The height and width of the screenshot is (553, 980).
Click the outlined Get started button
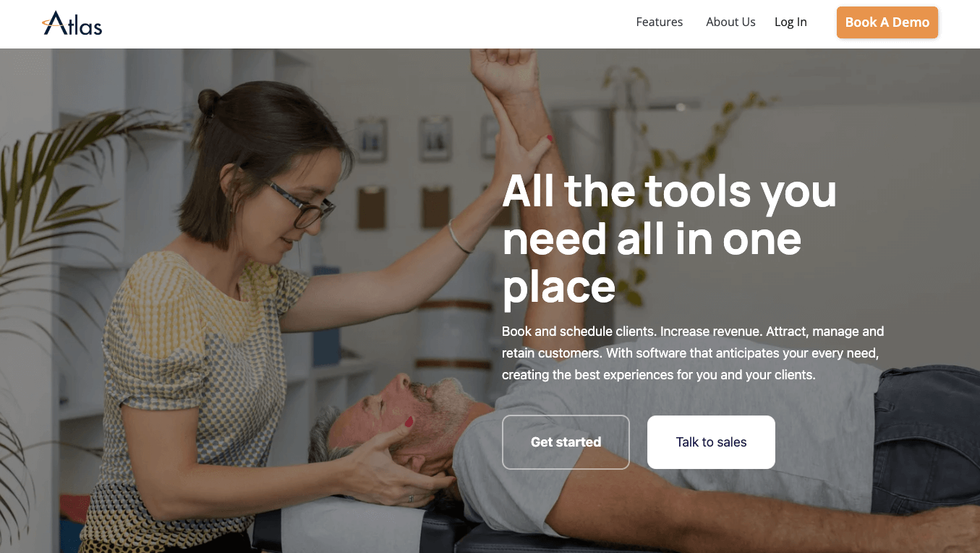pos(566,442)
